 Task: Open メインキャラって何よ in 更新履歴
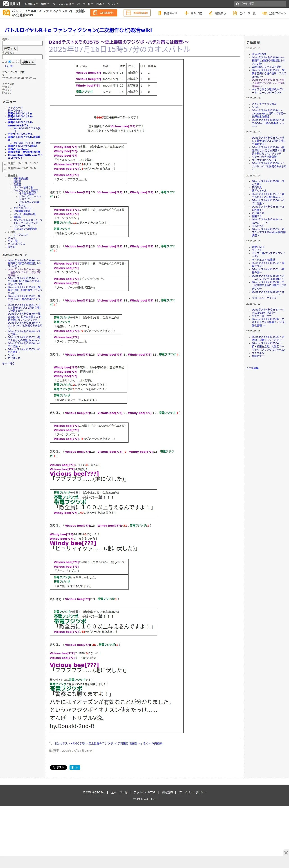[x=264, y=104]
